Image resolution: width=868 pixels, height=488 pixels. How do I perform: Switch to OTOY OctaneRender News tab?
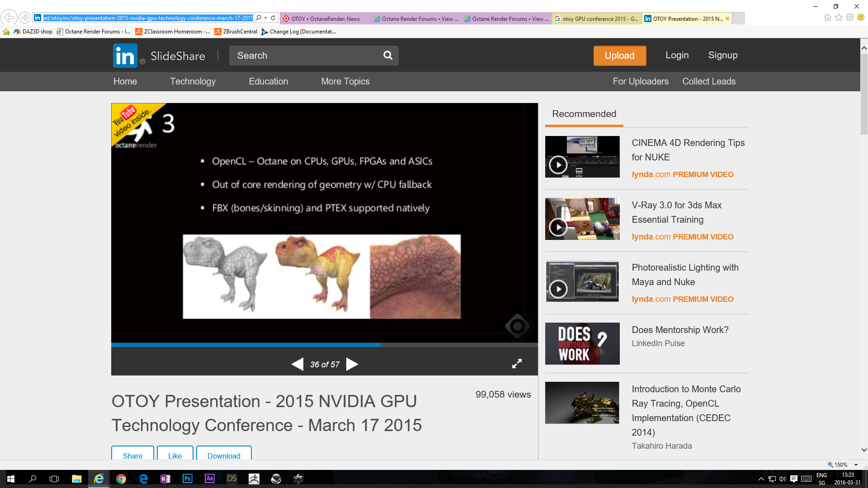click(325, 19)
